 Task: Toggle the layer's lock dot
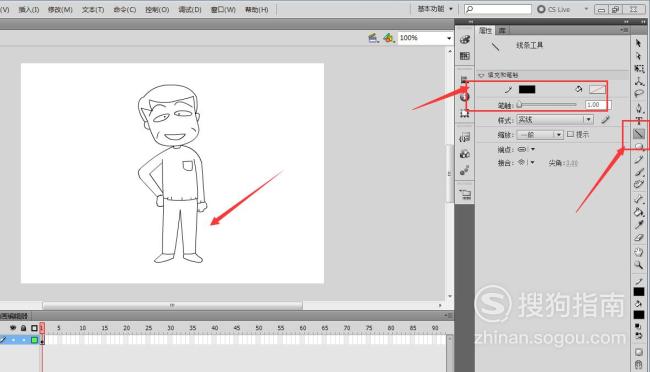(24, 340)
